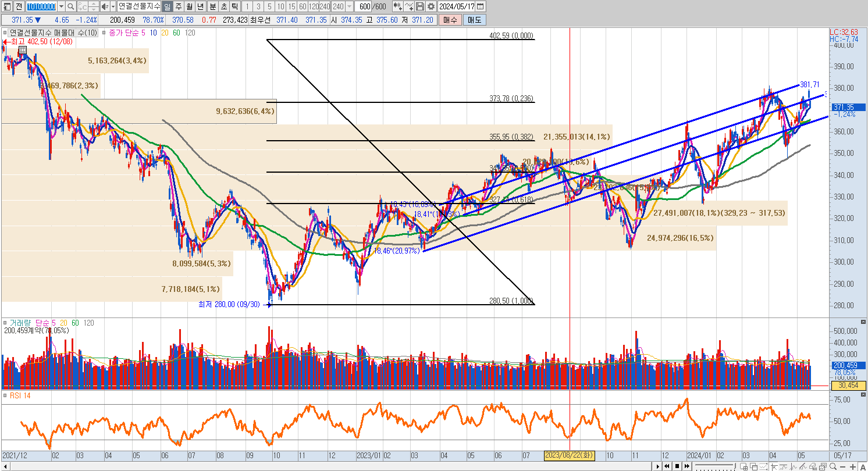
Task: Expand the dropdown beside the speaker icon
Action: click(112, 6)
